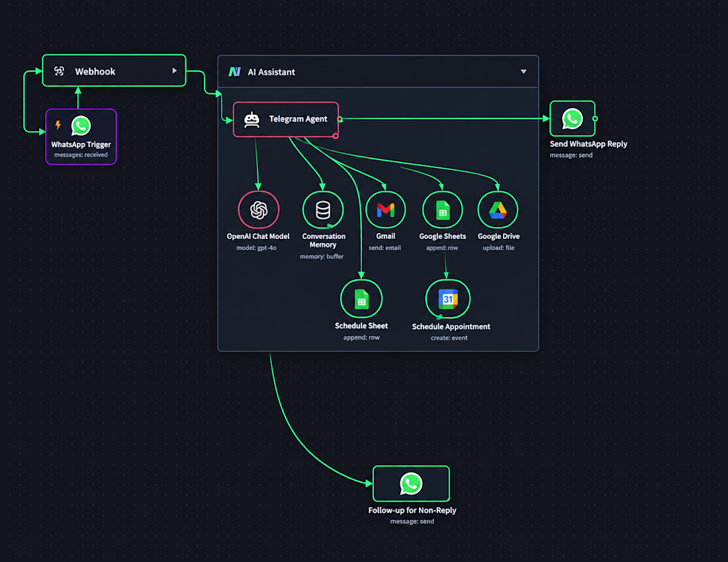Select the Send WhatsApp Reply node
The height and width of the screenshot is (562, 728).
(x=572, y=118)
